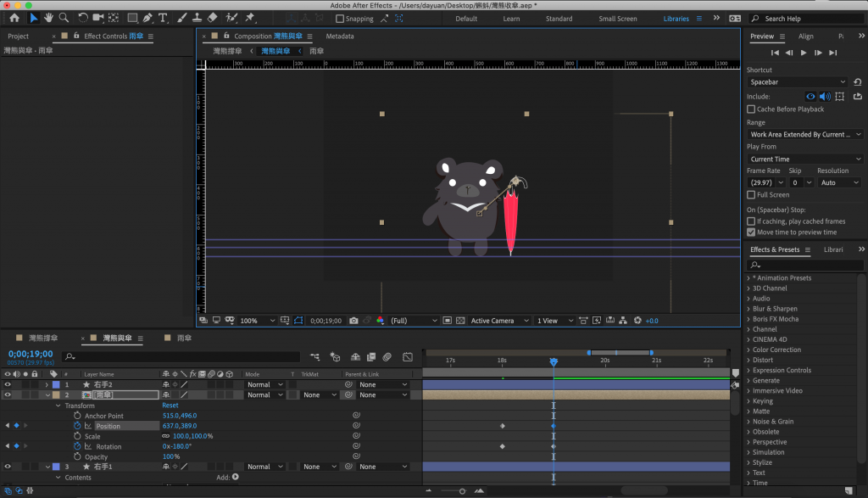The image size is (868, 498).
Task: Click the timeline current time 0;00;19;00
Action: [31, 354]
